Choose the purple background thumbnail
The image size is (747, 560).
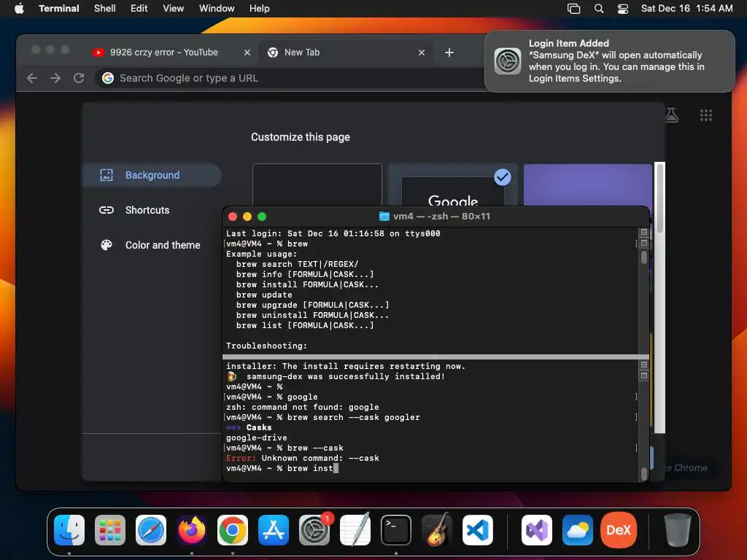[588, 184]
